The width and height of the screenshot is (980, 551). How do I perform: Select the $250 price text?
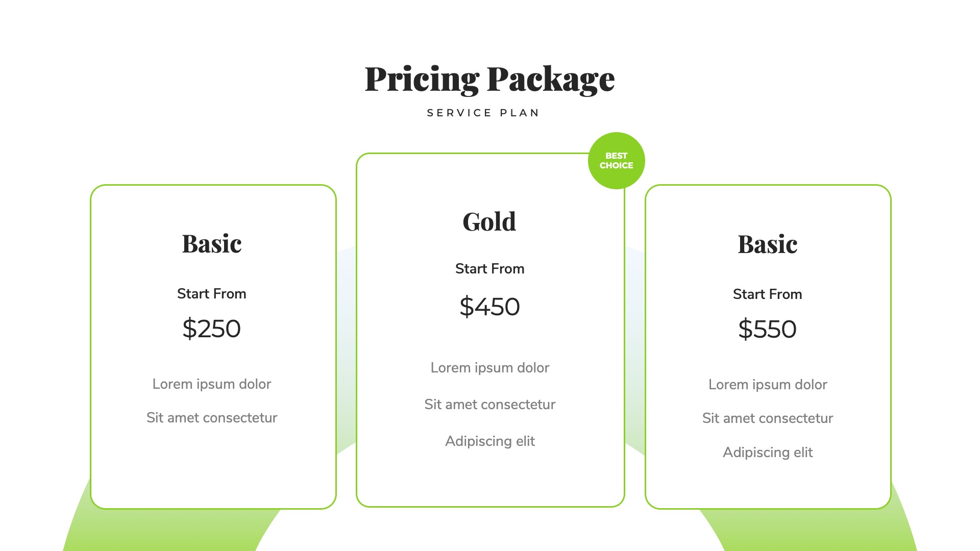tap(211, 329)
